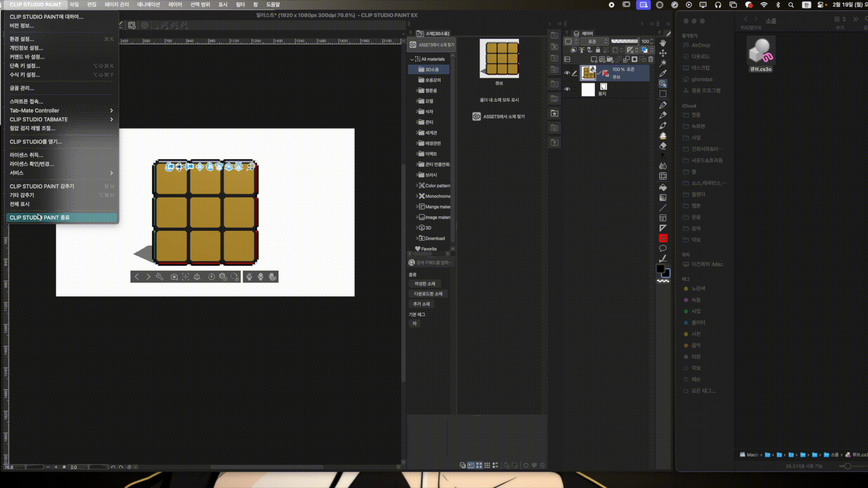The image size is (868, 488).
Task: Select the Eyedropper tool
Action: click(663, 73)
